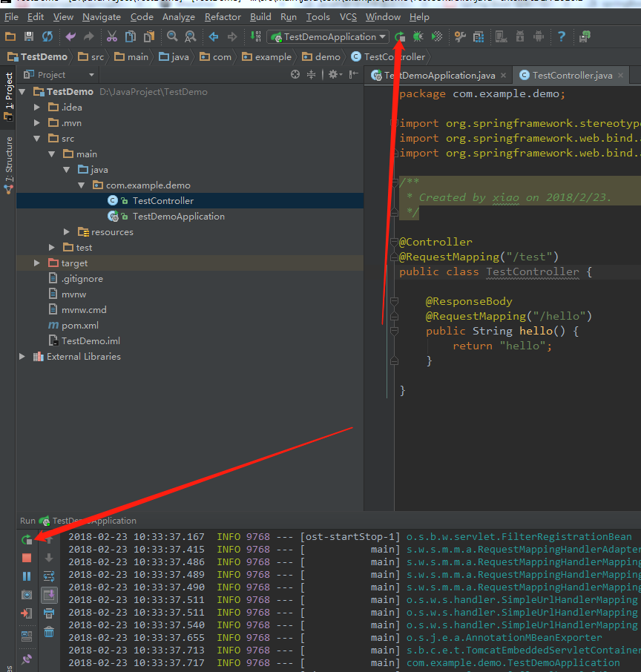
Task: Close the TestController.java tab
Action: 620,76
